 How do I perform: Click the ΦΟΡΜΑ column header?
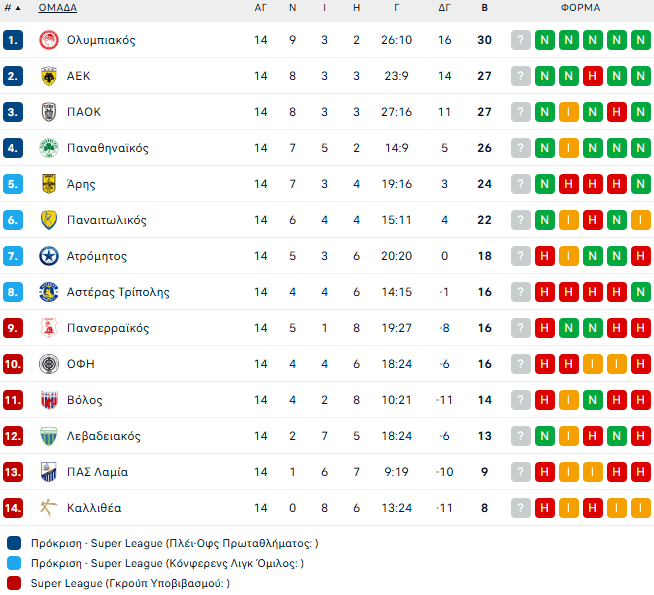point(580,8)
